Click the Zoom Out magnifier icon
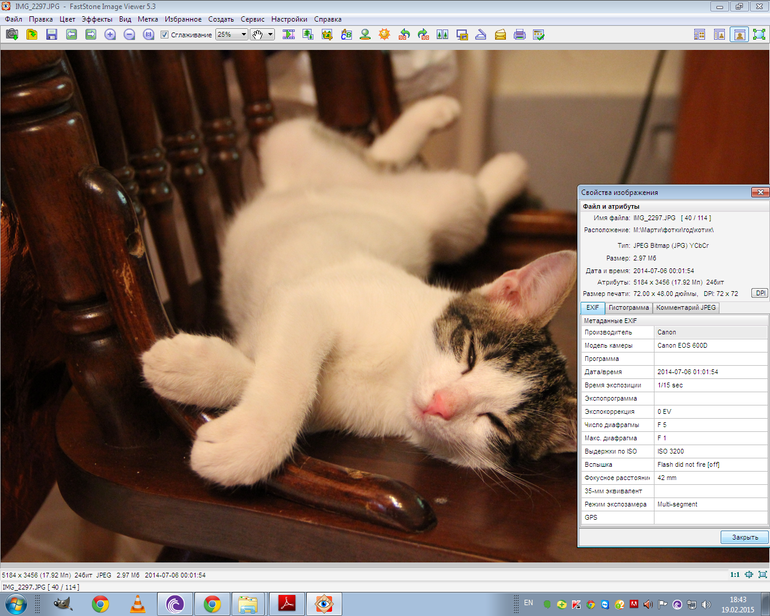Screen dimensions: 770x616 (129, 35)
